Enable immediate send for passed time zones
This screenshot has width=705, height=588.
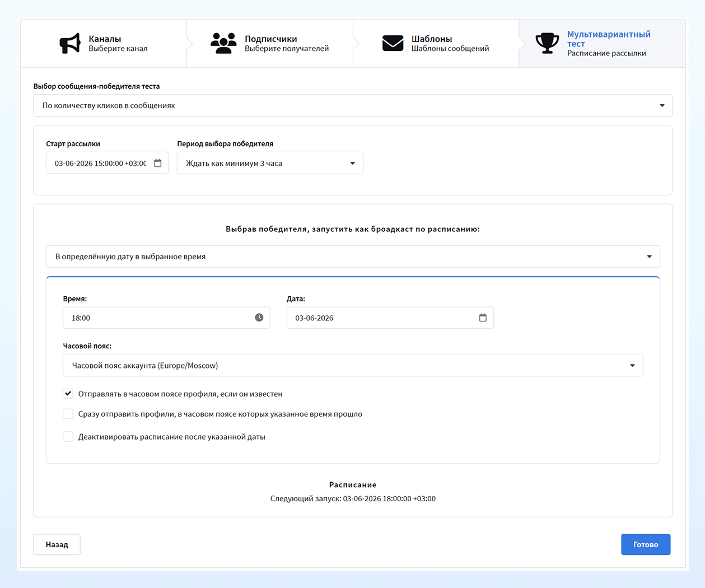pyautogui.click(x=68, y=414)
